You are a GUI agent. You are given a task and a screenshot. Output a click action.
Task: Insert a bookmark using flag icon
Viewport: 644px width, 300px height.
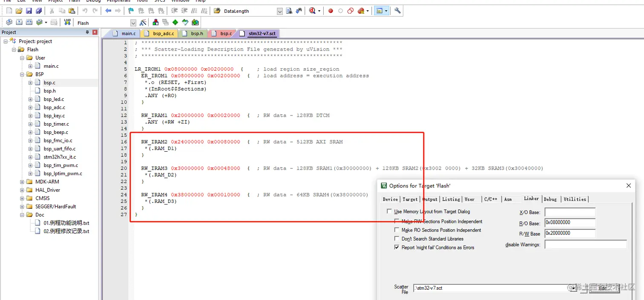[x=131, y=11]
